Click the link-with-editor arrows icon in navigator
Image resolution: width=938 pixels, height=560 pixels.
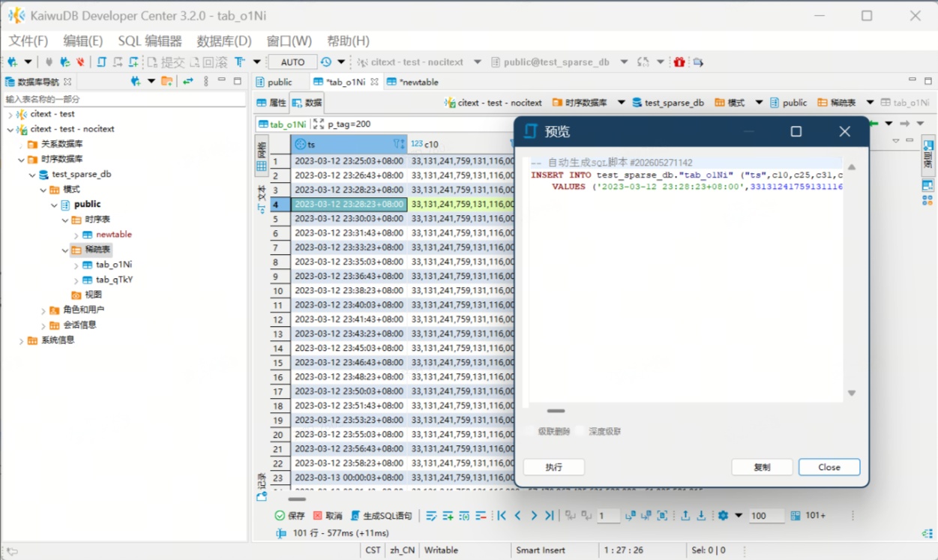[x=188, y=81]
